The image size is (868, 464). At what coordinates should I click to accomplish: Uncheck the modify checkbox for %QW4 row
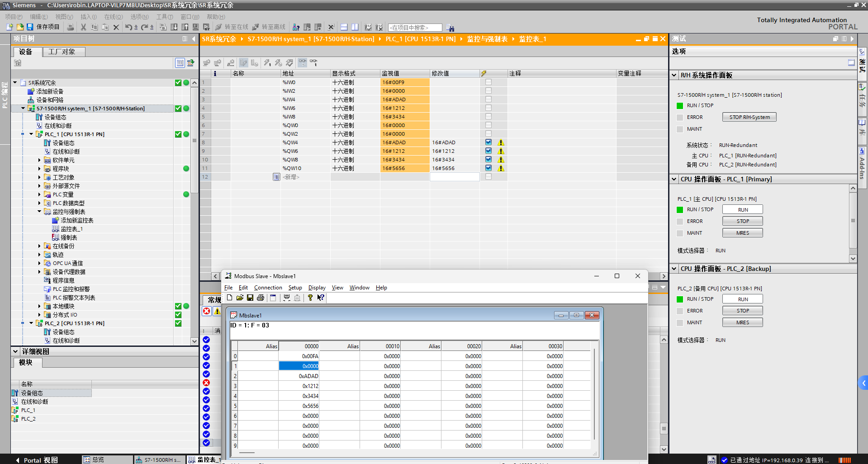pos(489,142)
